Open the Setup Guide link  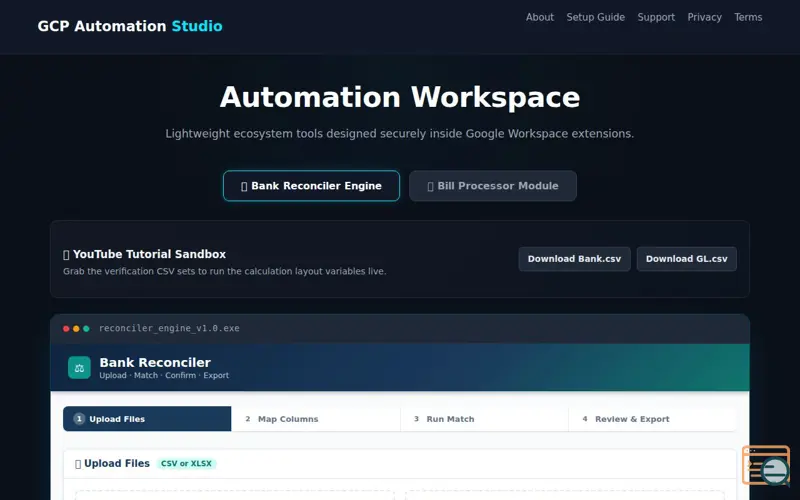[x=595, y=17]
